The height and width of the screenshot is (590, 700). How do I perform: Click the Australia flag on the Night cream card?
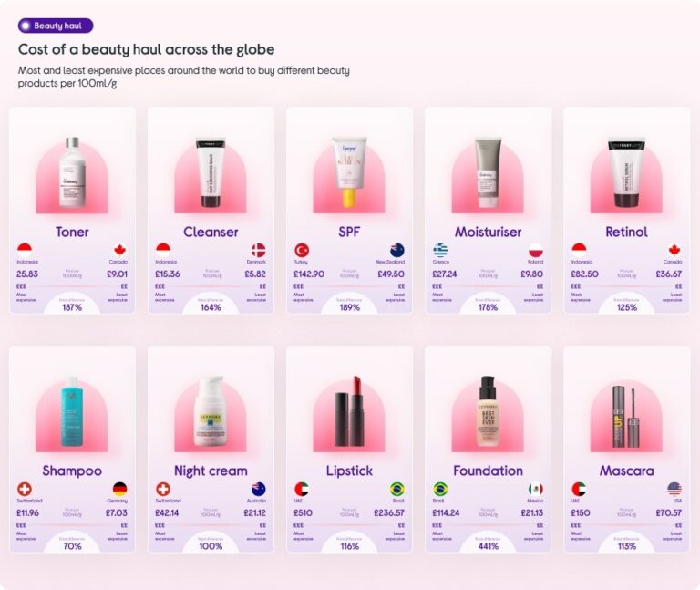(x=259, y=489)
